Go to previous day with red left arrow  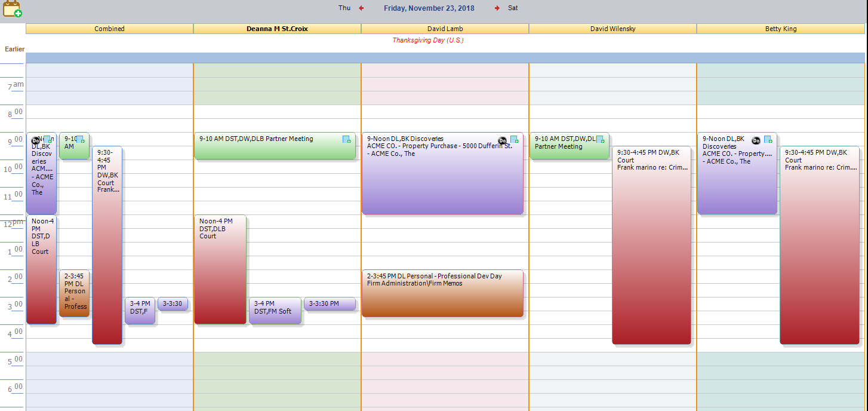[x=361, y=8]
